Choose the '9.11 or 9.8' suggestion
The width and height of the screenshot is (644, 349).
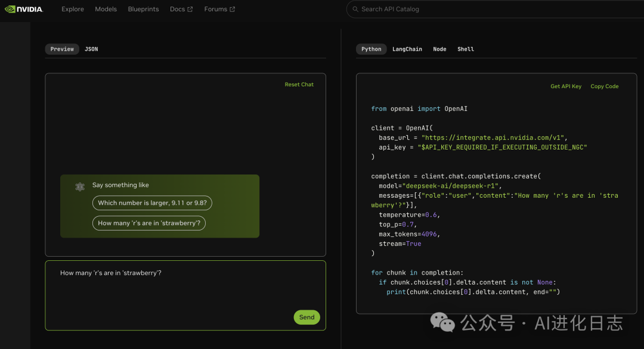tap(152, 203)
